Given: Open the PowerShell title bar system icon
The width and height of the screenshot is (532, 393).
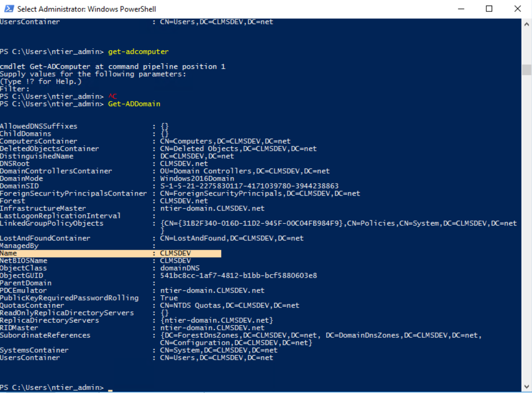Looking at the screenshot, I should click(8, 9).
